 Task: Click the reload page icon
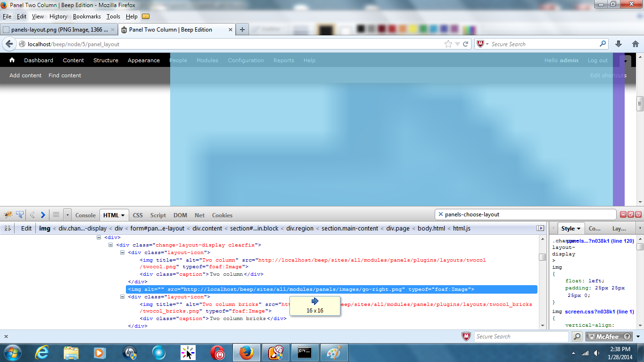click(x=466, y=44)
